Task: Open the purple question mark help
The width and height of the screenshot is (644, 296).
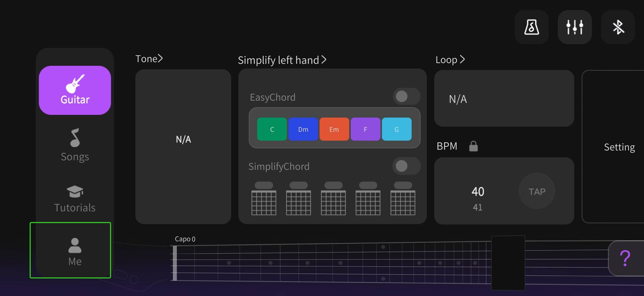Action: coord(626,258)
